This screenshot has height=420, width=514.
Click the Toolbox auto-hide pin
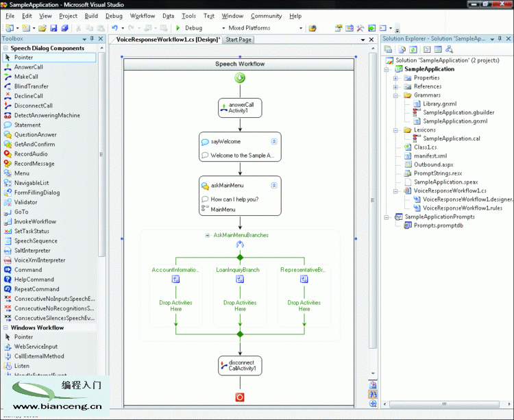tap(92, 38)
